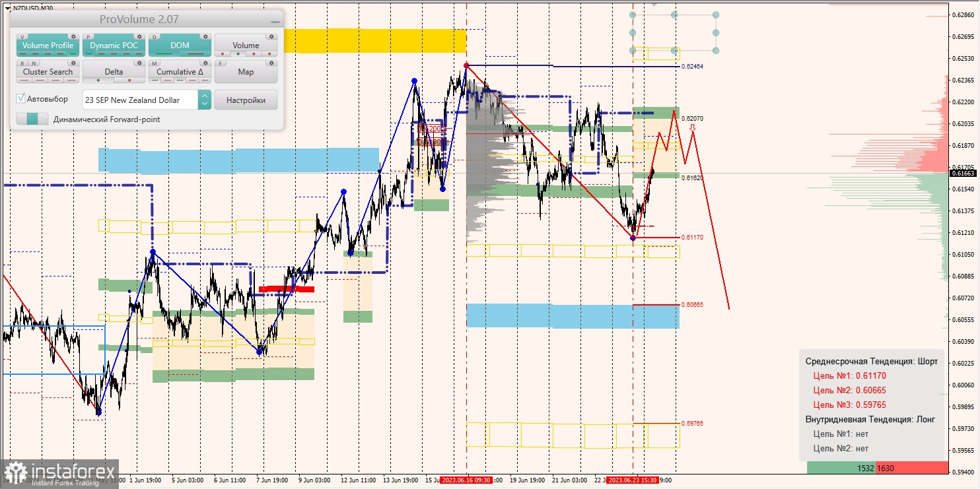Click the D hotkey tab on DOM
The height and width of the screenshot is (489, 980).
click(x=155, y=37)
